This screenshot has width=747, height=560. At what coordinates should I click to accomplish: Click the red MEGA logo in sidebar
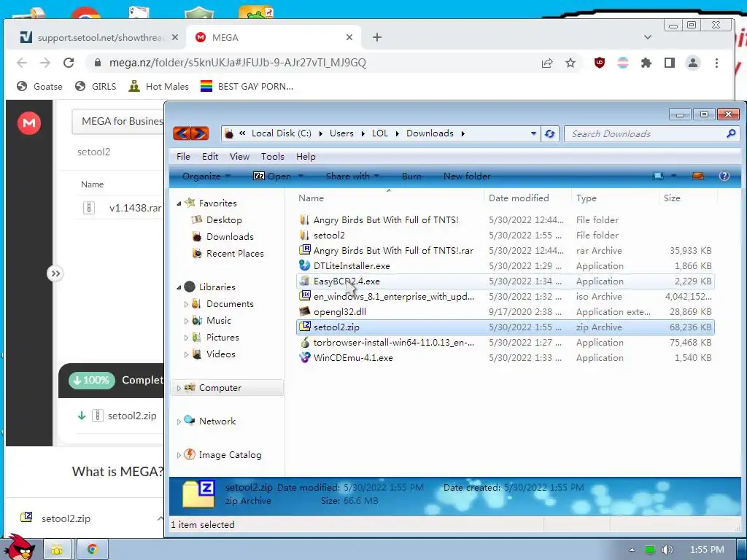(29, 122)
